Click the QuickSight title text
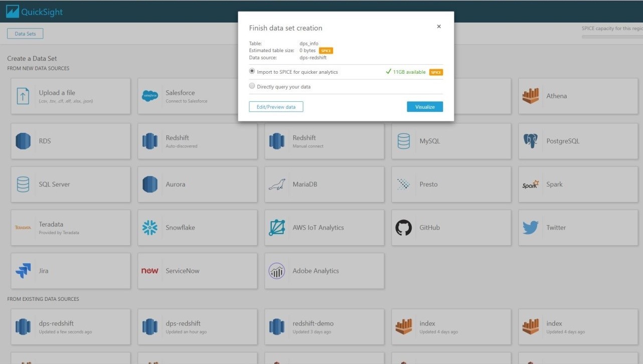Image resolution: width=643 pixels, height=364 pixels. (42, 12)
